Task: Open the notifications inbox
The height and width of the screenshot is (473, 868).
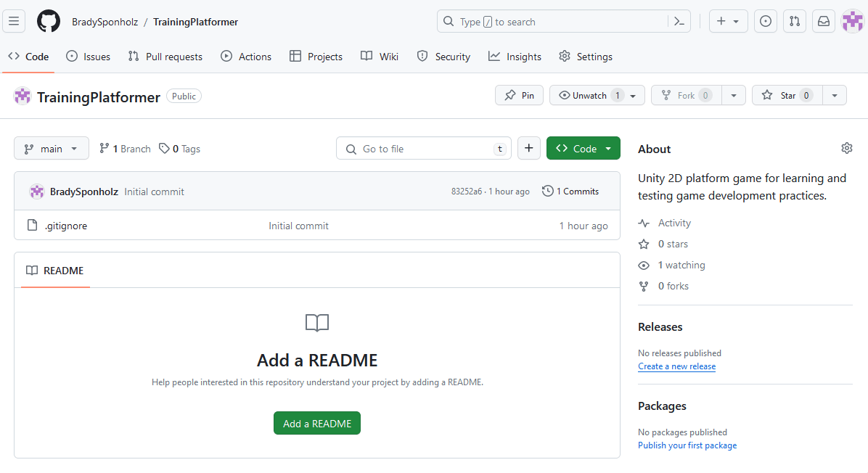Action: [823, 21]
